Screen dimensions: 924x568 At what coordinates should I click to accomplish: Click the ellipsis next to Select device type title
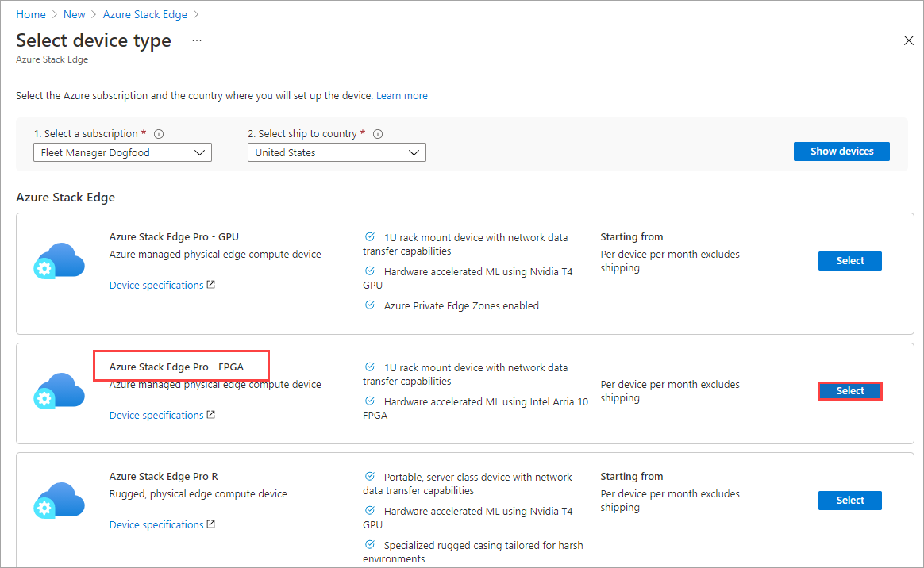pyautogui.click(x=196, y=40)
